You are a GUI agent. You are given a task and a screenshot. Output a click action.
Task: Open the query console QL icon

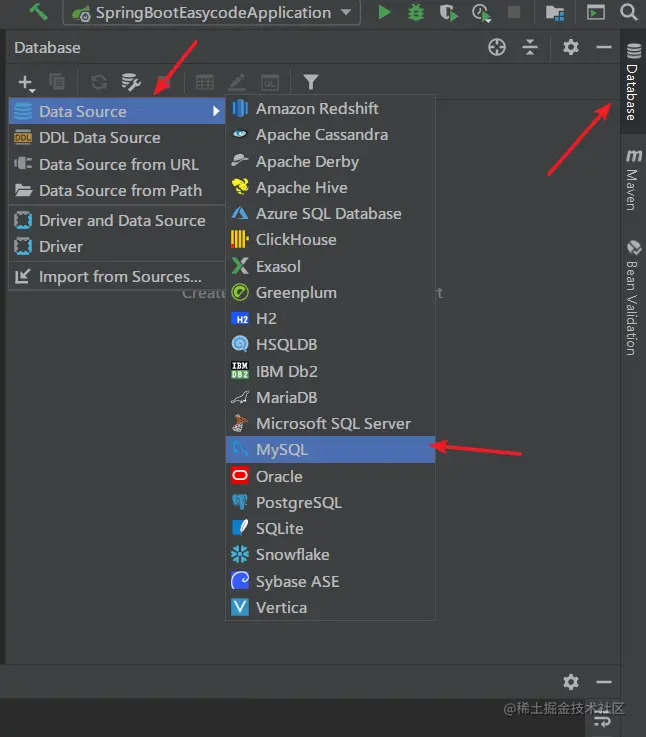(x=270, y=83)
